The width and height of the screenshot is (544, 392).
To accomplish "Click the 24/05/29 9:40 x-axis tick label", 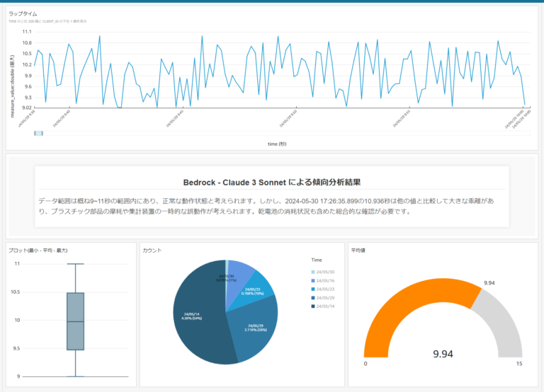I will (62, 119).
